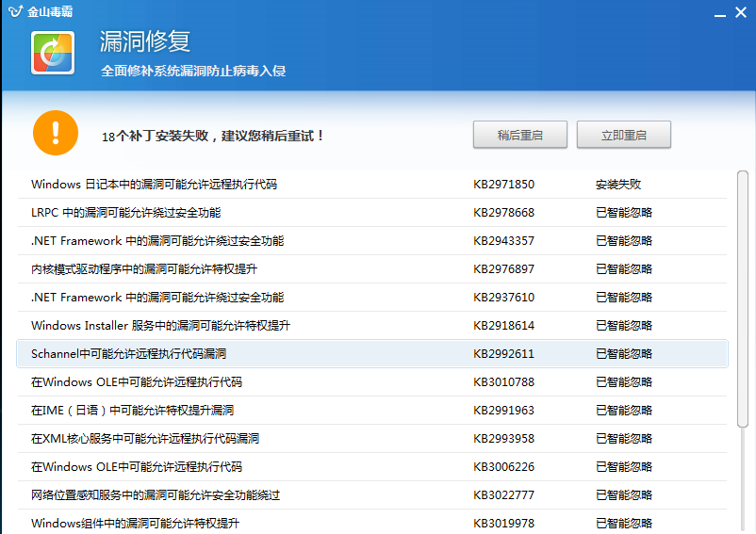Click patch number KB2943357

tap(503, 241)
